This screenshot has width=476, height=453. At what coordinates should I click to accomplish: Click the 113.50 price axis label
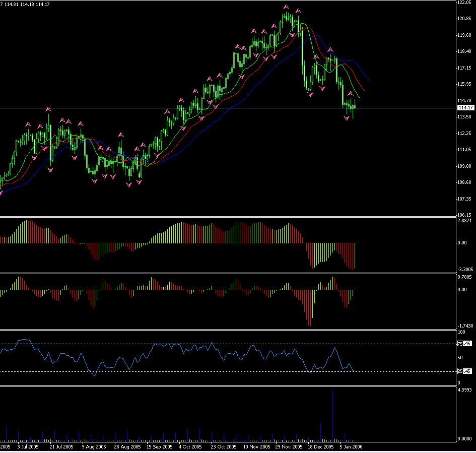tap(464, 116)
